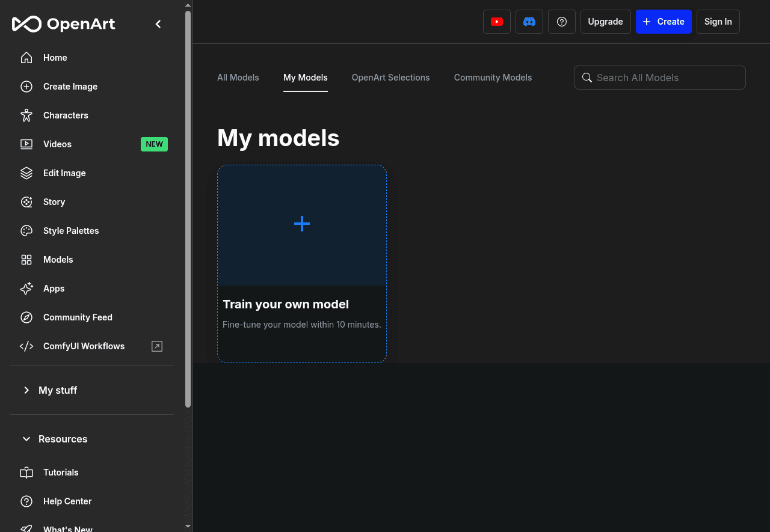Switch to Community Models tab

(493, 78)
